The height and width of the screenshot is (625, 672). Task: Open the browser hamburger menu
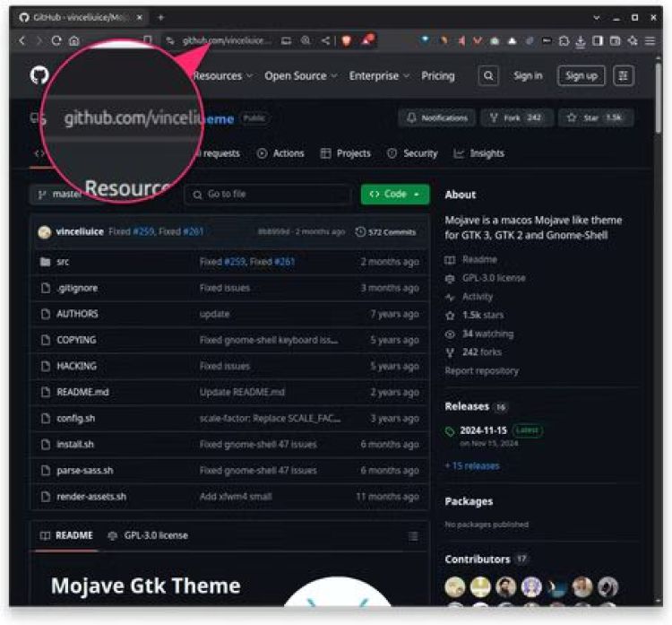[650, 40]
